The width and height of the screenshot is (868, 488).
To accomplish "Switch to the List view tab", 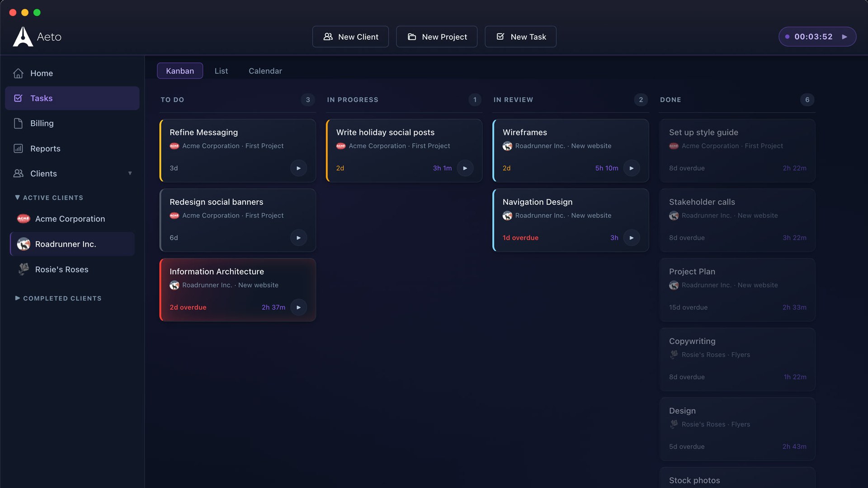I will point(221,71).
